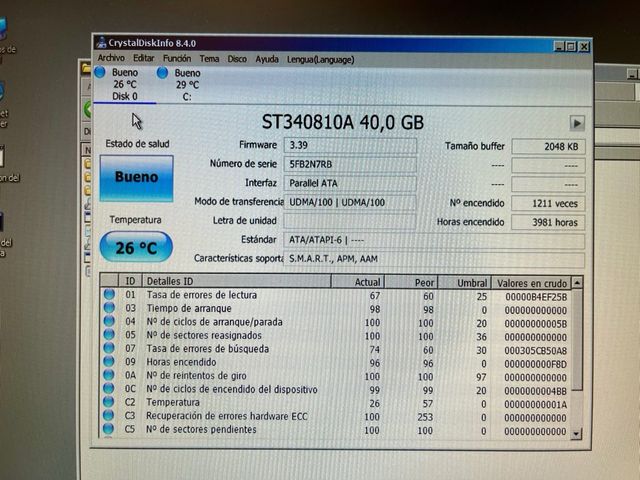Image resolution: width=640 pixels, height=480 pixels.
Task: Click the transfer mode field UDMA/100
Action: pos(350,202)
